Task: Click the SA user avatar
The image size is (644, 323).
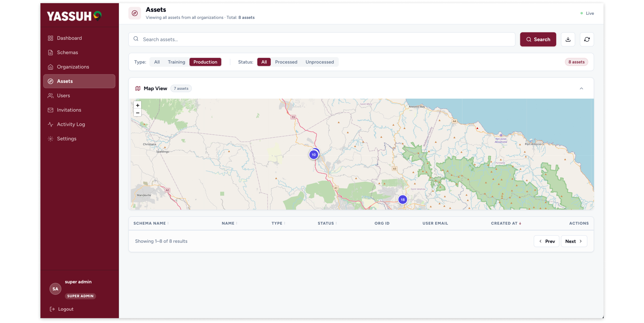Action: 55,289
